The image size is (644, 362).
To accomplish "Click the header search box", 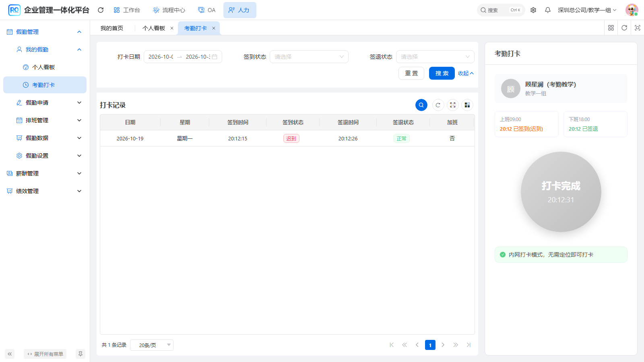I will (x=501, y=10).
